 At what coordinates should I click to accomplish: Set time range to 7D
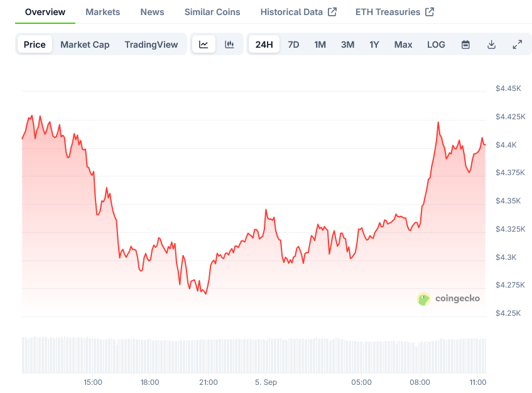[x=293, y=45]
